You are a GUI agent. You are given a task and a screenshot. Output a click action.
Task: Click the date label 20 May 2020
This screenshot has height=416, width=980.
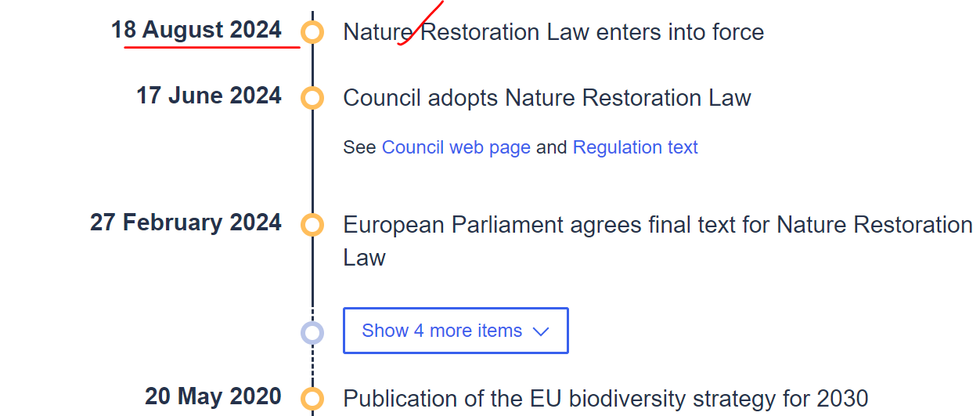(x=213, y=396)
